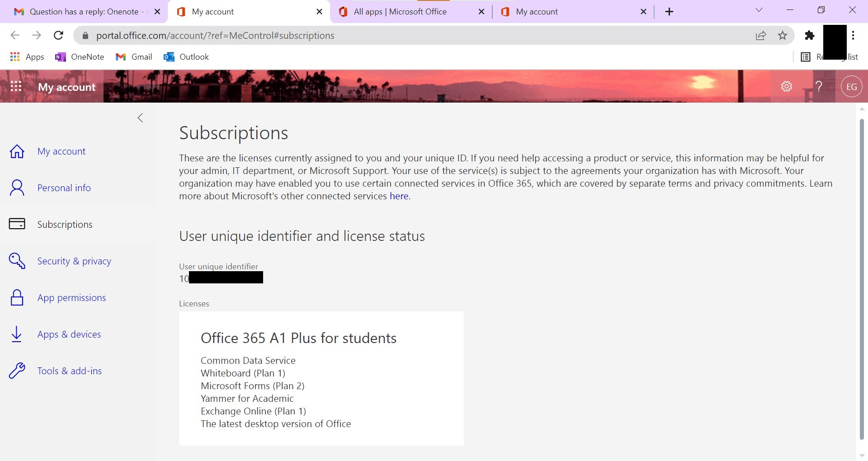
Task: Click the Security & privacy key icon
Action: pos(17,261)
